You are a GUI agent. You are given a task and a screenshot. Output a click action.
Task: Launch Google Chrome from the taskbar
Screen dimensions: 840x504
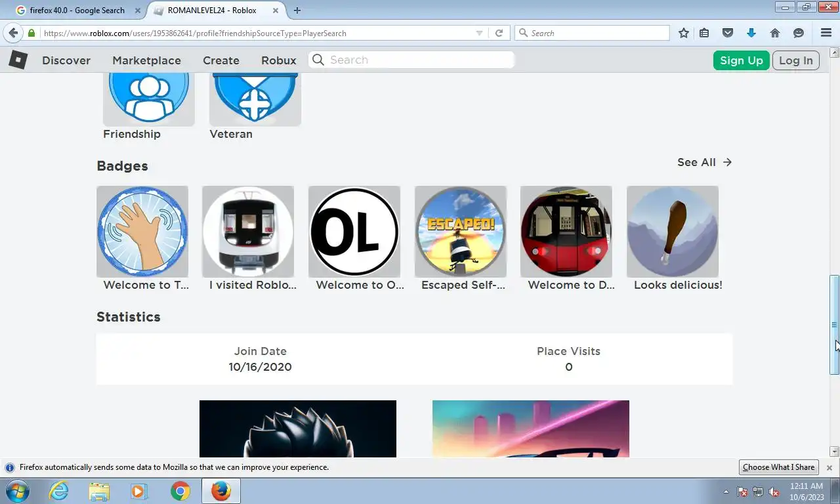pos(180,491)
